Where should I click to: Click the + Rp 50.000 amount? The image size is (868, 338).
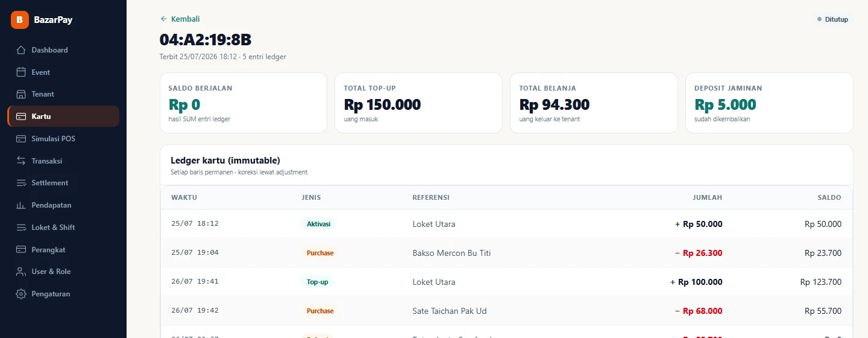[x=699, y=224]
